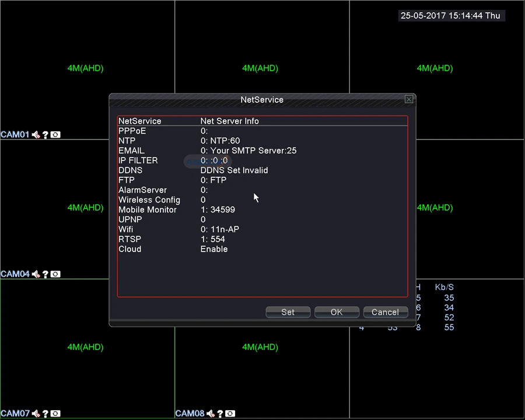Click the CAM01 channel label
Screen dimensions: 525x420
(15, 135)
